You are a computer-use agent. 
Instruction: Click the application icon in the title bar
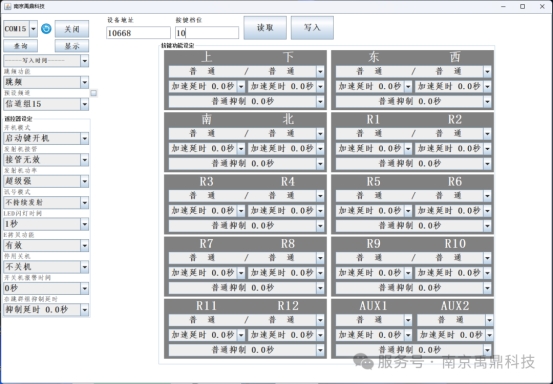tap(7, 6)
